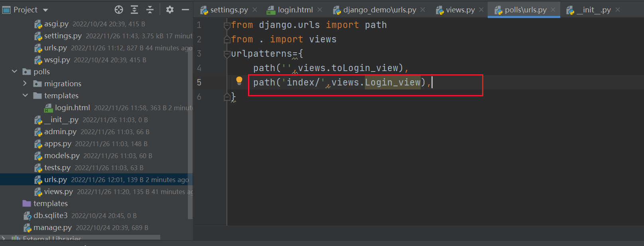Close the views.py tab
Viewport: 644px width, 246px height.
(x=481, y=10)
